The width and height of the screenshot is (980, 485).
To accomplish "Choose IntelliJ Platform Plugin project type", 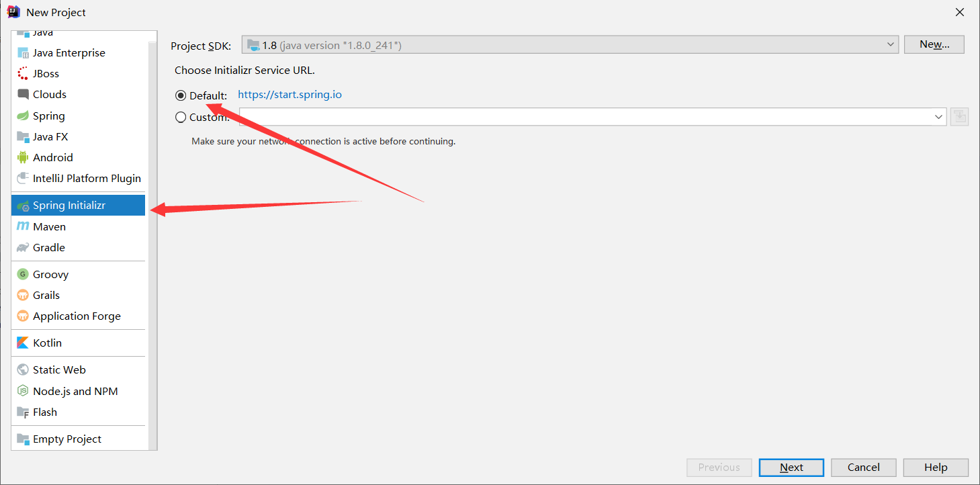I will (78, 178).
